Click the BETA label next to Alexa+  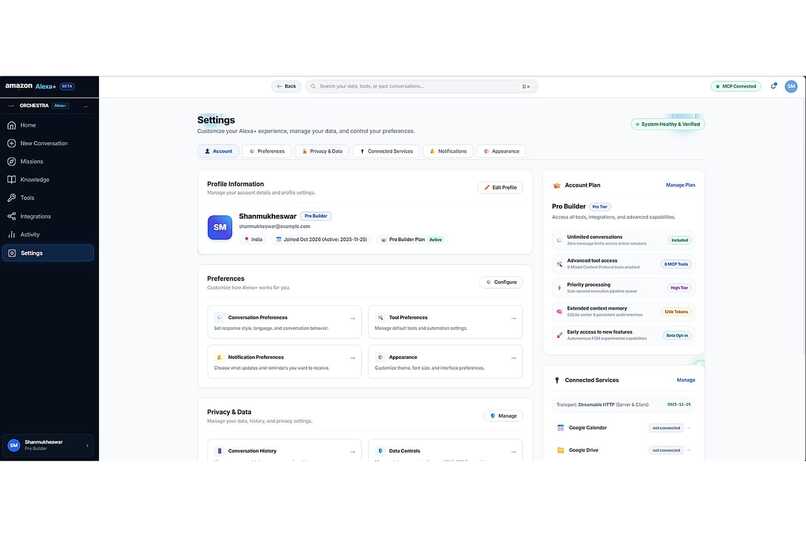point(67,86)
